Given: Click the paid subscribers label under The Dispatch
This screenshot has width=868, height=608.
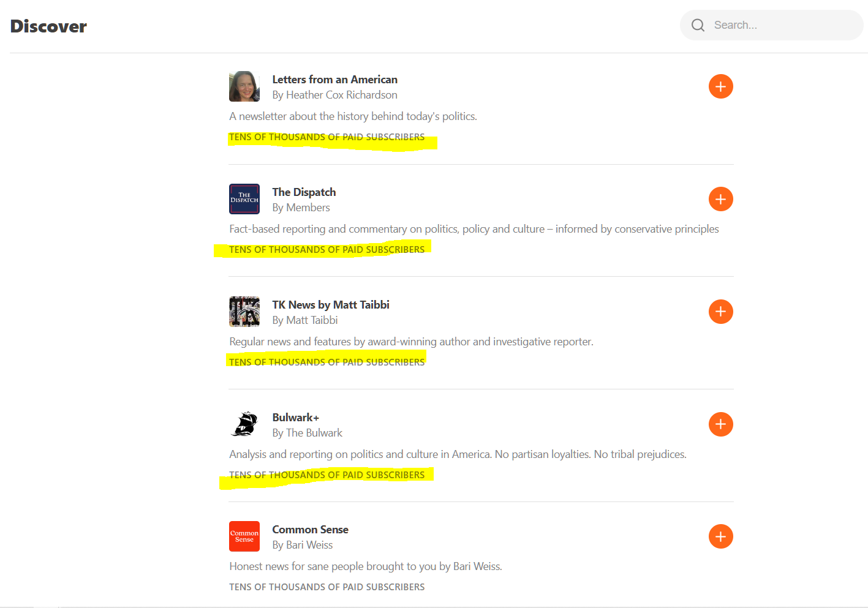Looking at the screenshot, I should click(x=326, y=250).
